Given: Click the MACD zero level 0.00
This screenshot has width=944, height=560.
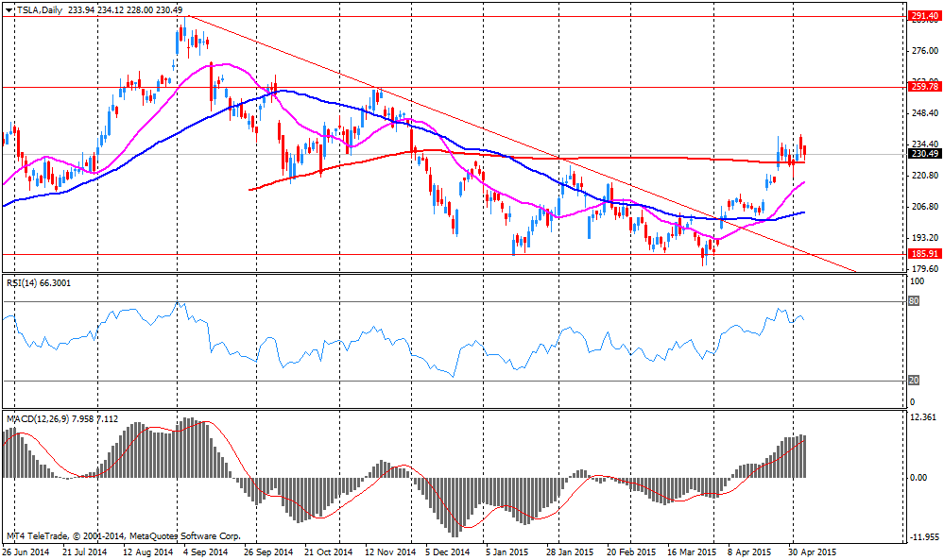Looking at the screenshot, I should [918, 478].
